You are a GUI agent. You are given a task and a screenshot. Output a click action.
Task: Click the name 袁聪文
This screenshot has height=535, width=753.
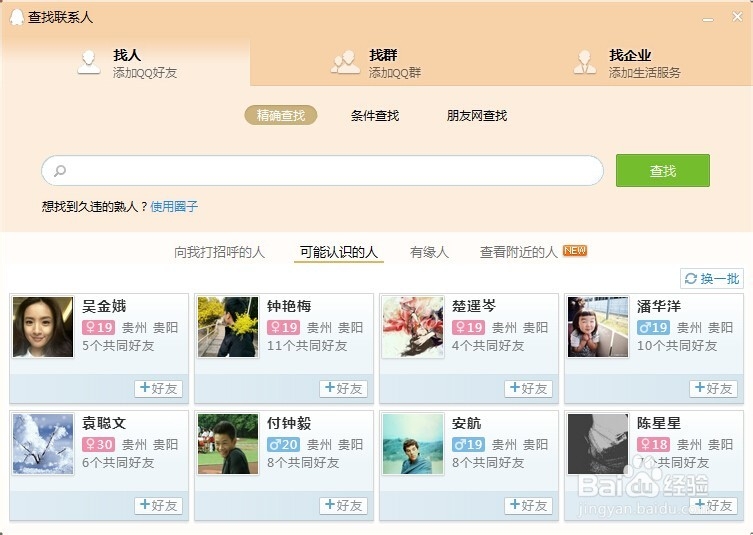click(x=104, y=424)
